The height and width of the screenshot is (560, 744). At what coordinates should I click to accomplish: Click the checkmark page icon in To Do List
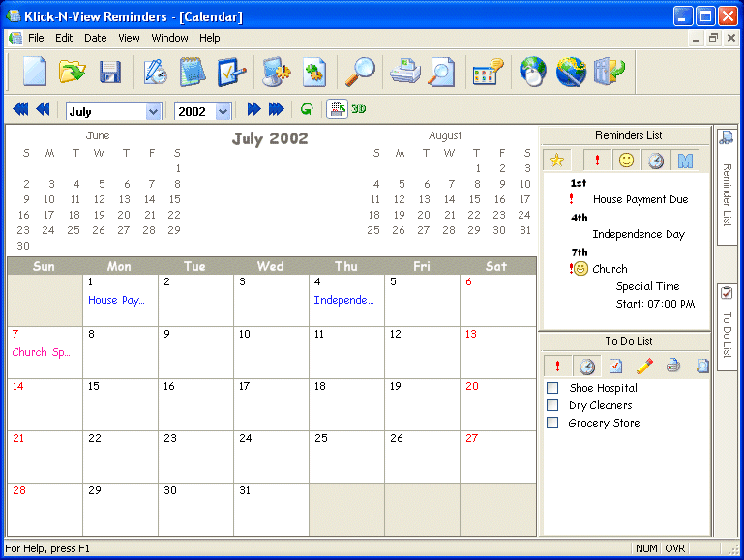point(615,366)
